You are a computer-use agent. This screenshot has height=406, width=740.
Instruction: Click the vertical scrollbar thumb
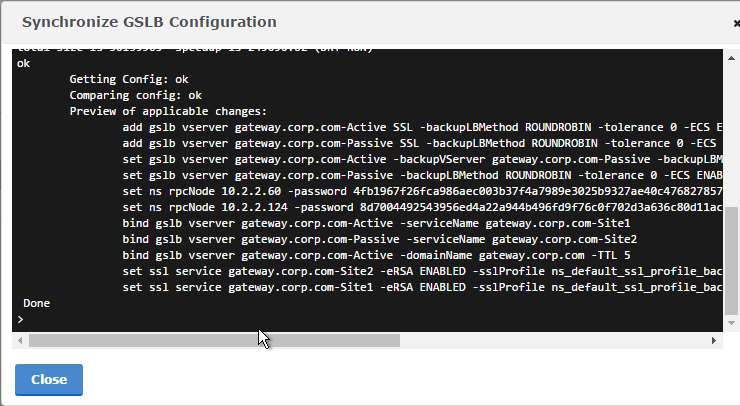[731, 260]
